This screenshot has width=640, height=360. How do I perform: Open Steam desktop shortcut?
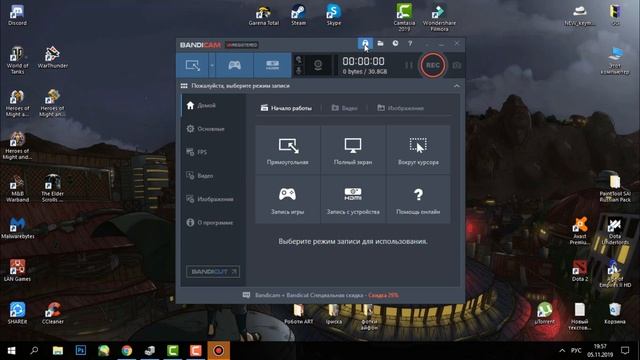(x=298, y=16)
